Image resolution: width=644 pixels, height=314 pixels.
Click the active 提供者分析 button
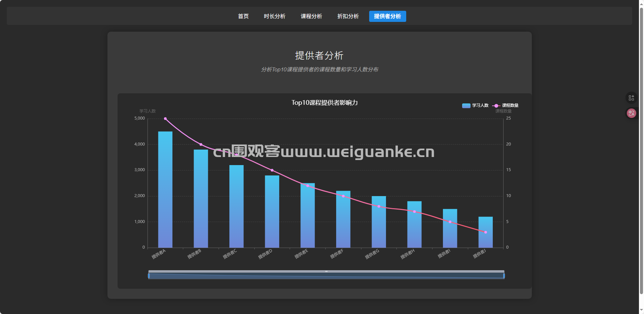pyautogui.click(x=387, y=16)
